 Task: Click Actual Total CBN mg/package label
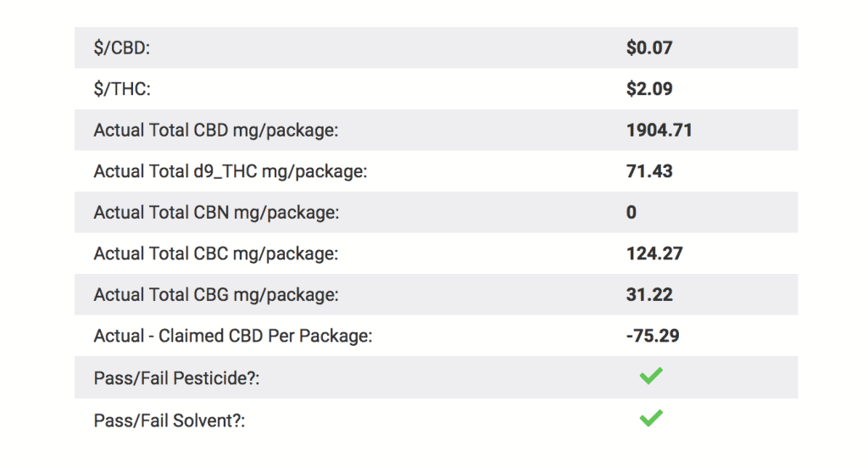[x=216, y=212]
